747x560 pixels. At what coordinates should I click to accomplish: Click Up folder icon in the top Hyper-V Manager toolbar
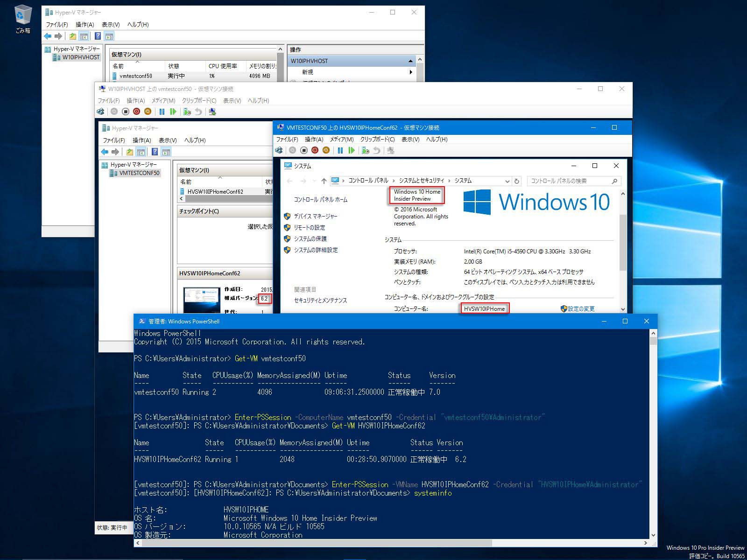click(73, 36)
